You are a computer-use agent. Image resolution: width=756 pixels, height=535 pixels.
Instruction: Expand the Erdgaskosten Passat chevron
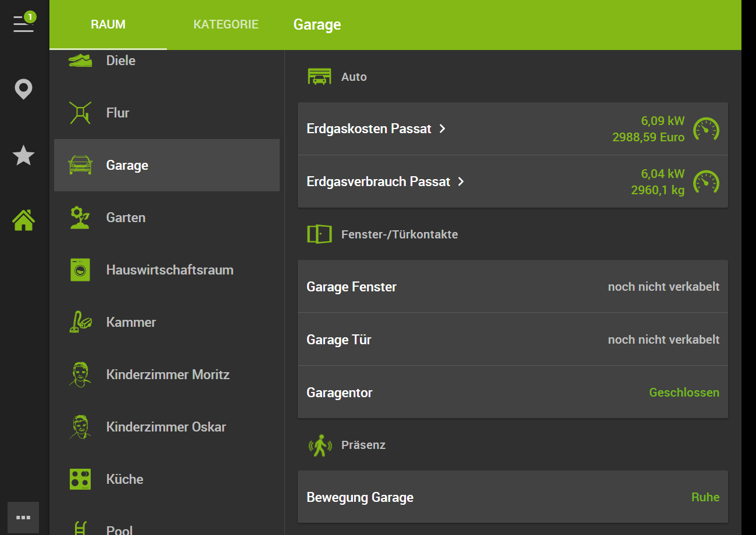coord(443,129)
